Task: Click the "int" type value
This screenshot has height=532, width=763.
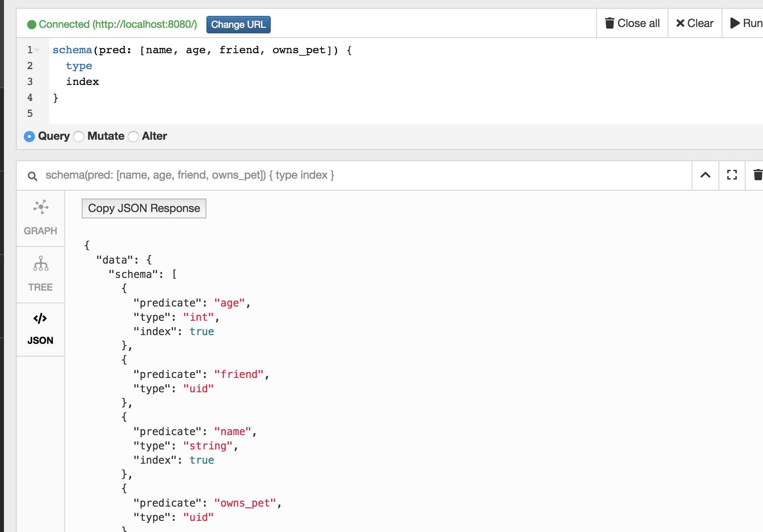Action: point(198,317)
